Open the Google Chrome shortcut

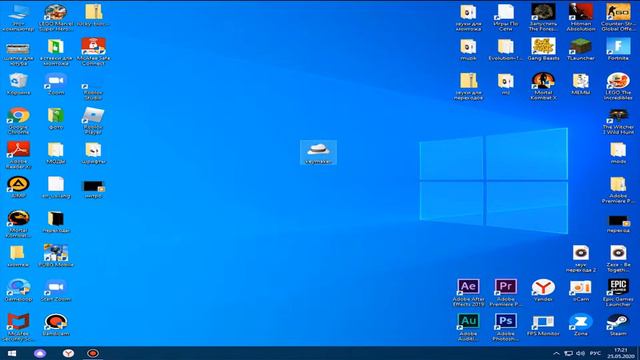pyautogui.click(x=18, y=121)
